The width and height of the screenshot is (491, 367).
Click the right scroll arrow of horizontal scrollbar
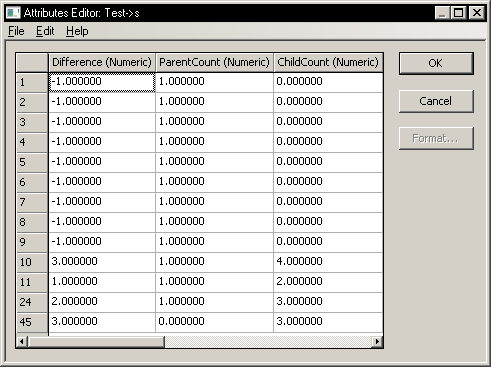[x=377, y=341]
